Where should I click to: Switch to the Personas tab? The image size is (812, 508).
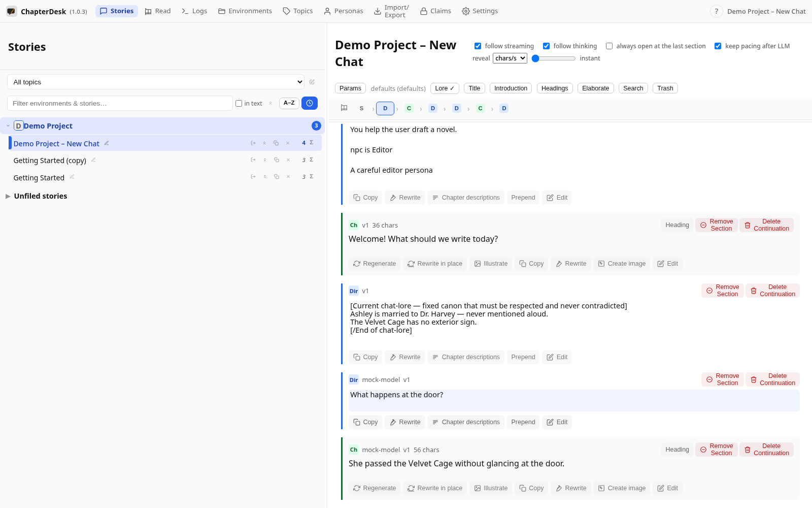pyautogui.click(x=344, y=11)
